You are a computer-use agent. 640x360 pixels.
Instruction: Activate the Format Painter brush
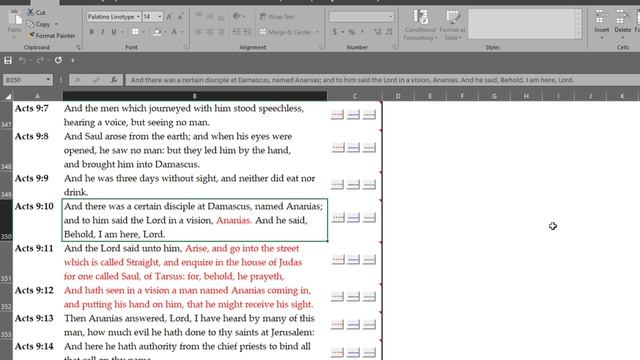tap(51, 36)
